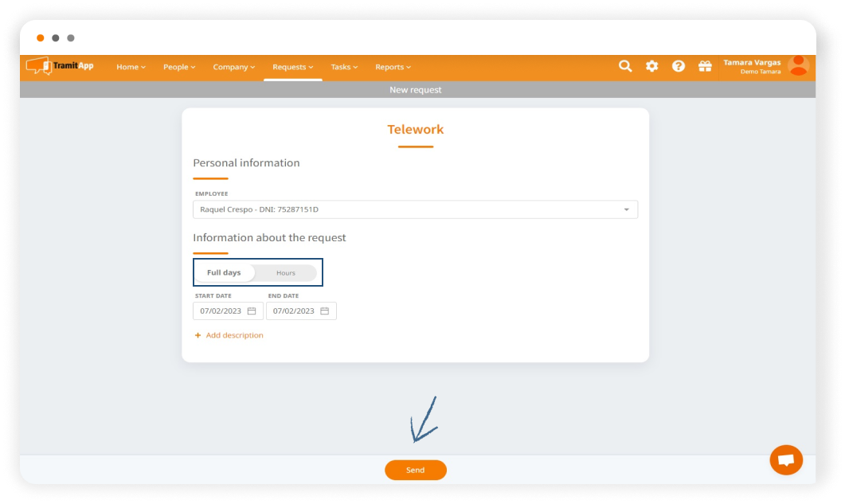The width and height of the screenshot is (845, 504).
Task: Expand the Employee dropdown
Action: coord(626,209)
